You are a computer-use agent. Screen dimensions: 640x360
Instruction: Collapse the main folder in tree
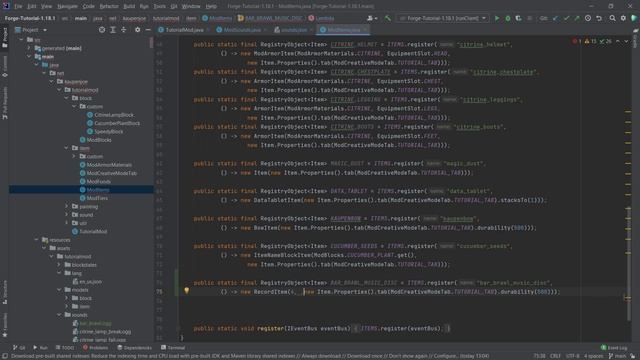(29, 57)
